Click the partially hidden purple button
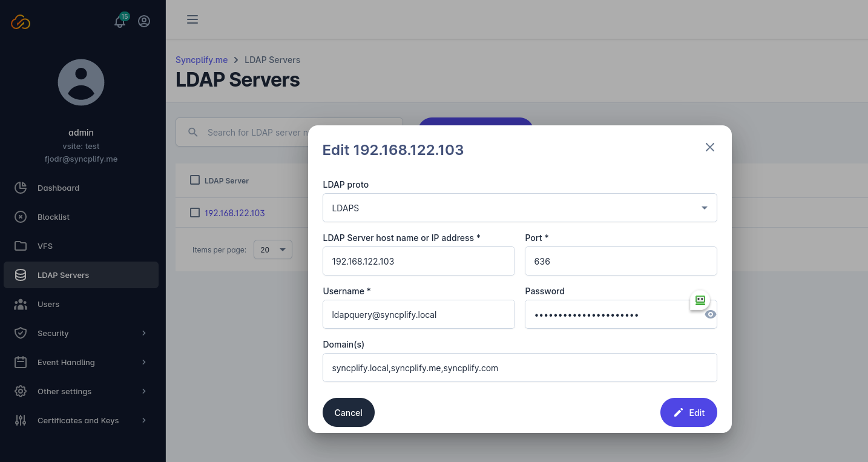Viewport: 868px width, 462px height. tap(475, 122)
